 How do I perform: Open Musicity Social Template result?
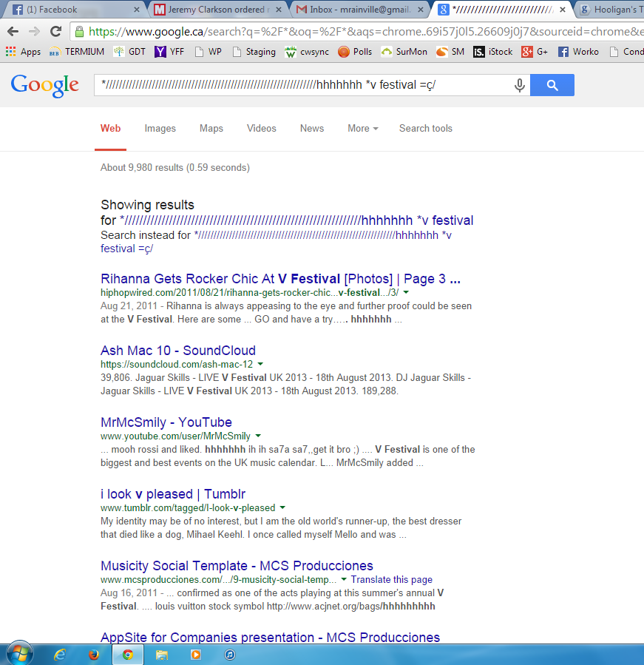[x=237, y=565]
